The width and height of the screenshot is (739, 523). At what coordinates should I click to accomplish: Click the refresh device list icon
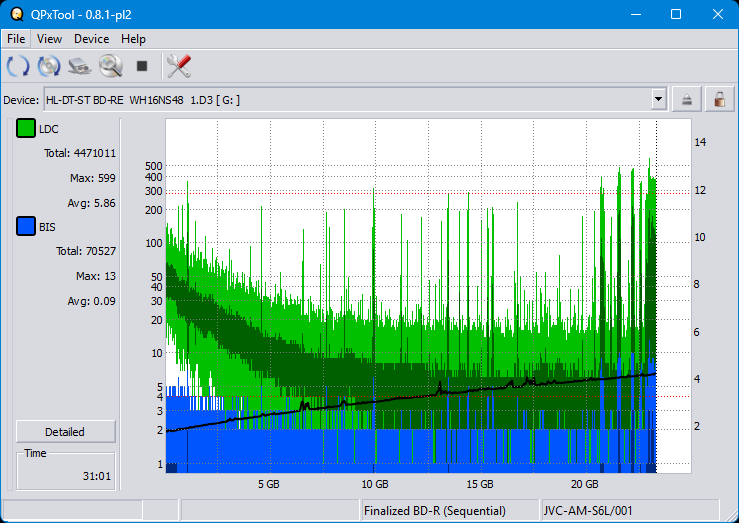[x=18, y=67]
